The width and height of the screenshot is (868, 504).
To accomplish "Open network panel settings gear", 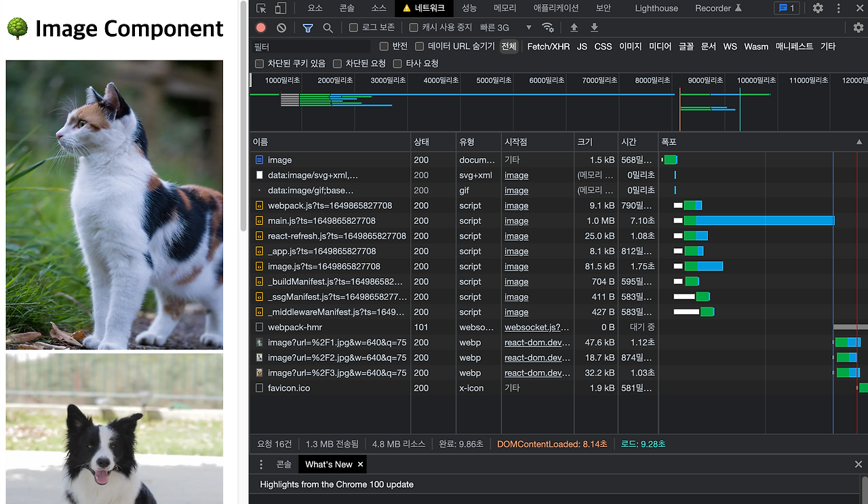I will pyautogui.click(x=859, y=28).
